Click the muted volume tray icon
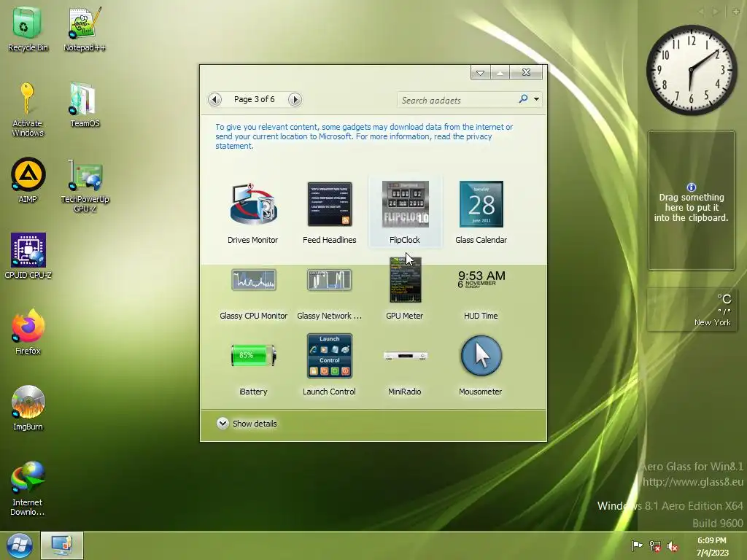Viewport: 747px width, 560px height. pos(672,546)
